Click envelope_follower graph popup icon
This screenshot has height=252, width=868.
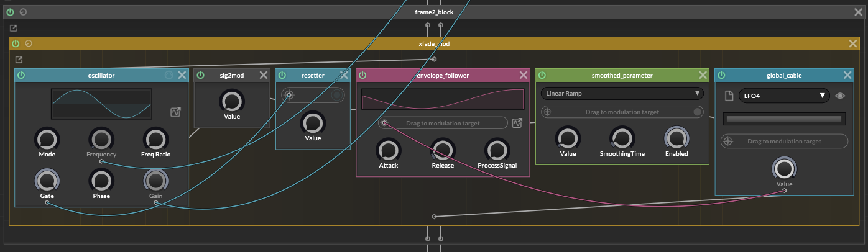click(517, 123)
